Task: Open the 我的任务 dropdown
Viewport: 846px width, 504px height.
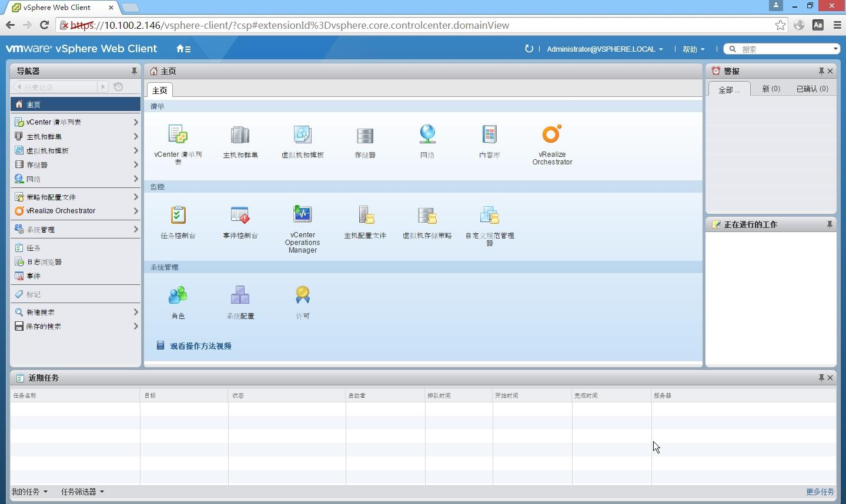Action: tap(29, 492)
